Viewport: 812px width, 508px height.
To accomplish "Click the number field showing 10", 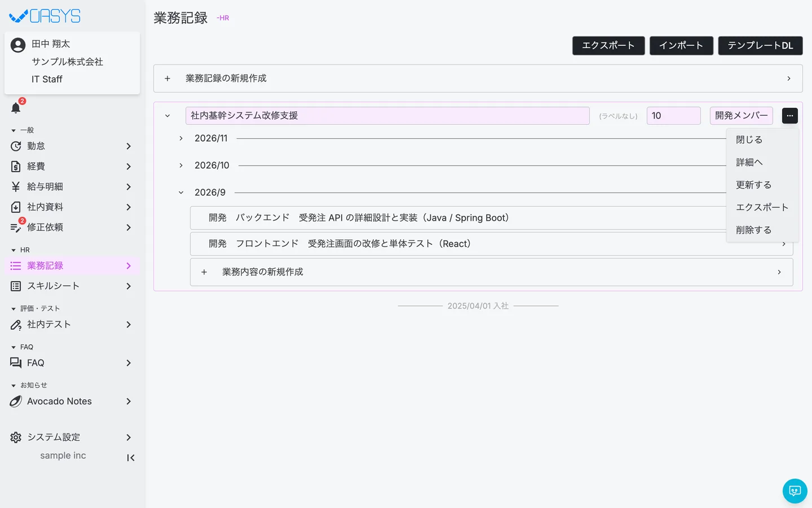I will 674,116.
